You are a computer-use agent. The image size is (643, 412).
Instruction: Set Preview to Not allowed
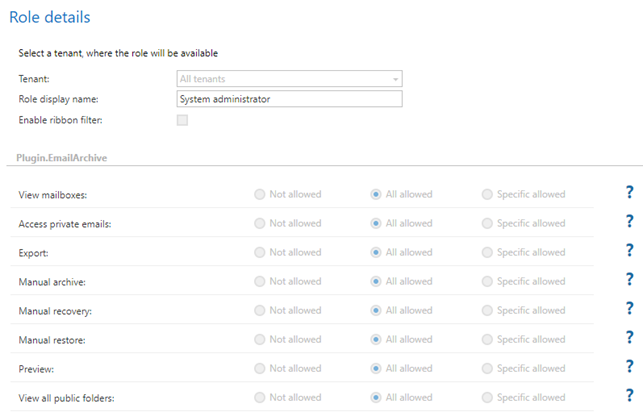[x=260, y=368]
